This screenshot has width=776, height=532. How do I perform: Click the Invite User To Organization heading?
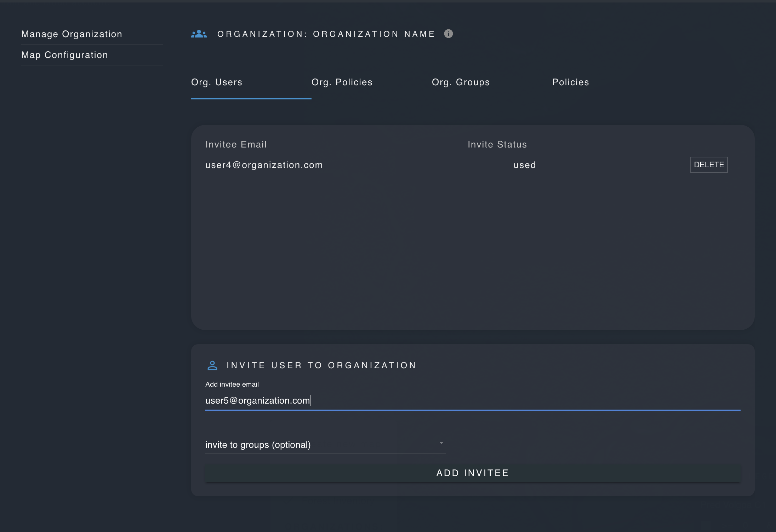pyautogui.click(x=321, y=365)
